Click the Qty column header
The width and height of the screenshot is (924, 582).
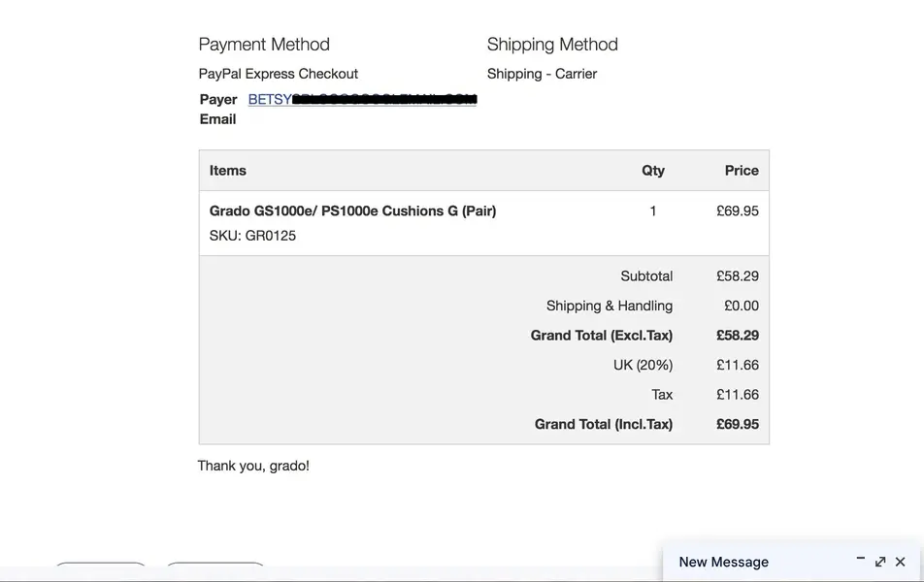653,171
